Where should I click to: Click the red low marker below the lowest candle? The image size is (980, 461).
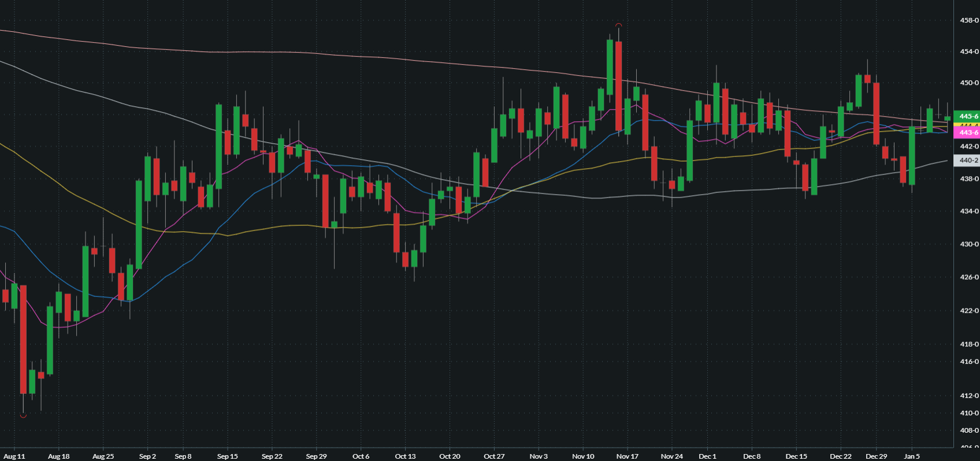[23, 415]
